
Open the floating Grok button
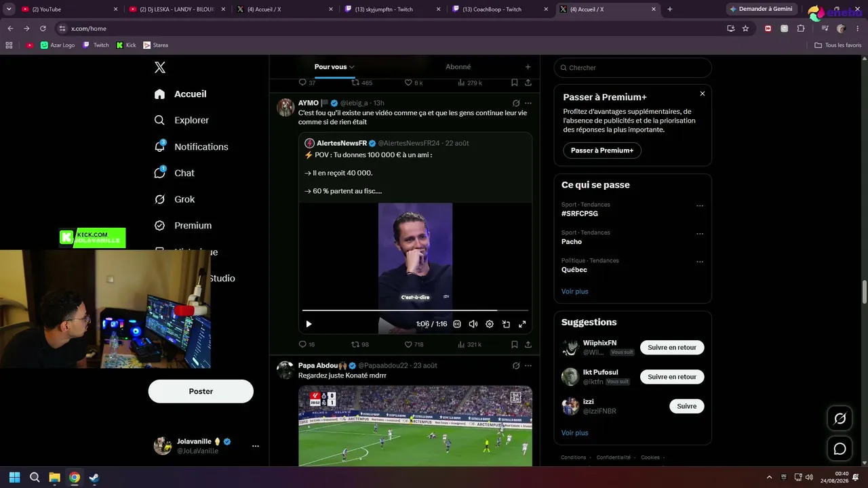tap(840, 418)
